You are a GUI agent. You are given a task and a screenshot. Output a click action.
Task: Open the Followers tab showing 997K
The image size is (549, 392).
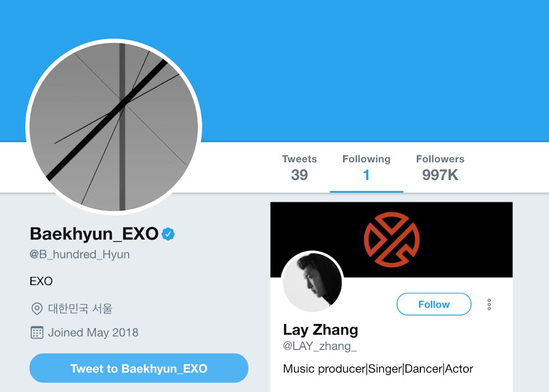(x=440, y=167)
